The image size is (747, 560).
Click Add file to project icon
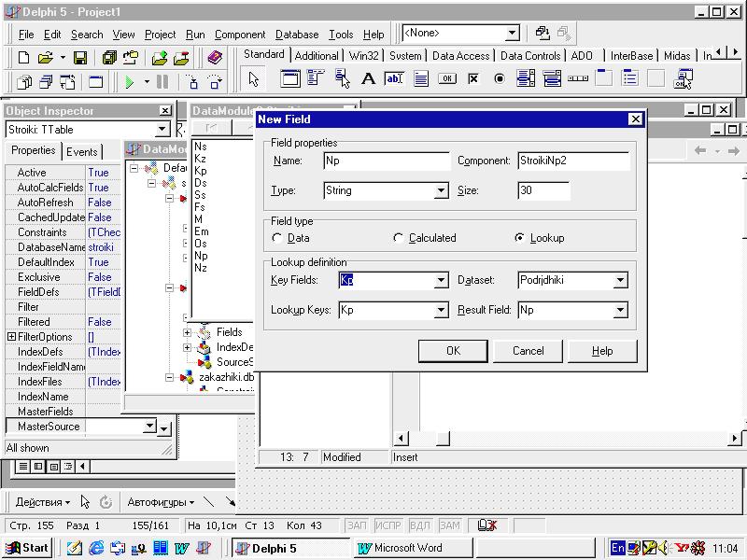(160, 58)
